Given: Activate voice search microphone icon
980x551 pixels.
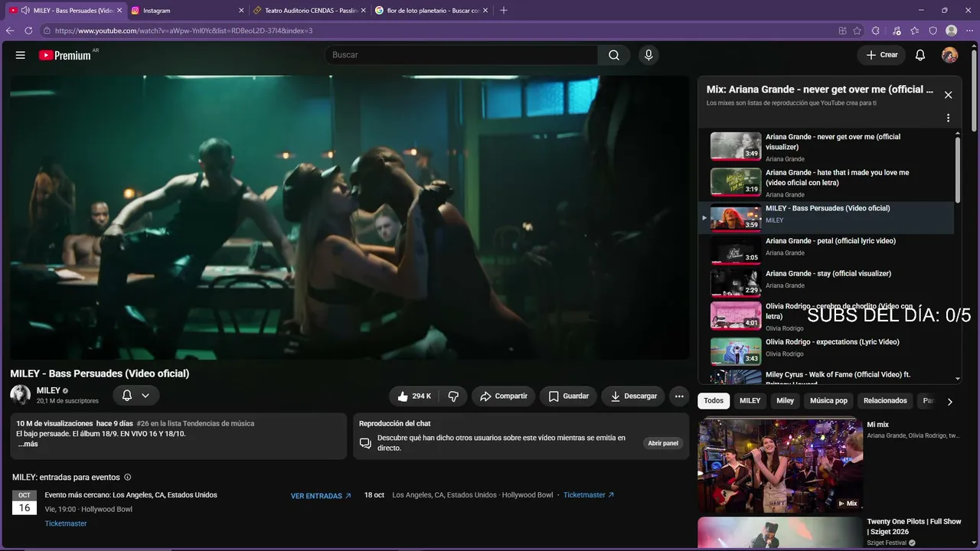Looking at the screenshot, I should pos(648,55).
